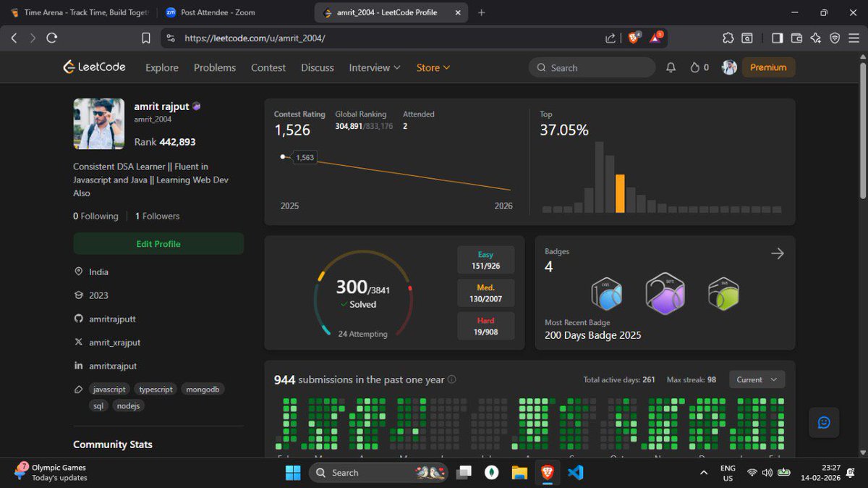Open the Current year dropdown
Image resolution: width=868 pixels, height=488 pixels.
(757, 379)
